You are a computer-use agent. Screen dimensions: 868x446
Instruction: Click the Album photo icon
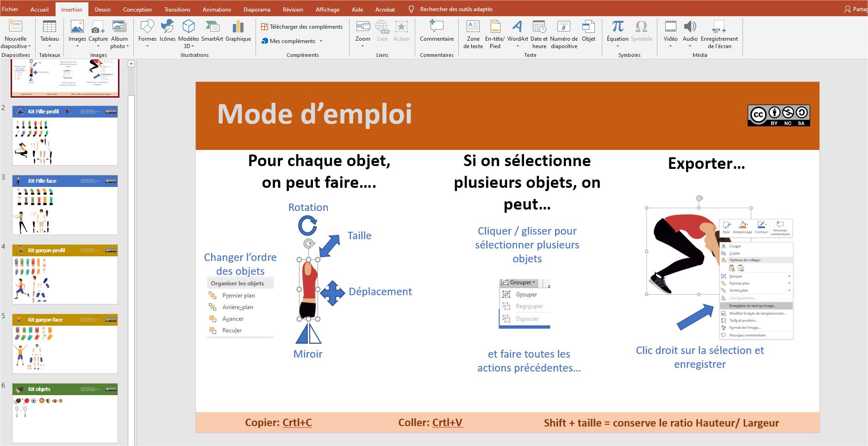tap(119, 27)
